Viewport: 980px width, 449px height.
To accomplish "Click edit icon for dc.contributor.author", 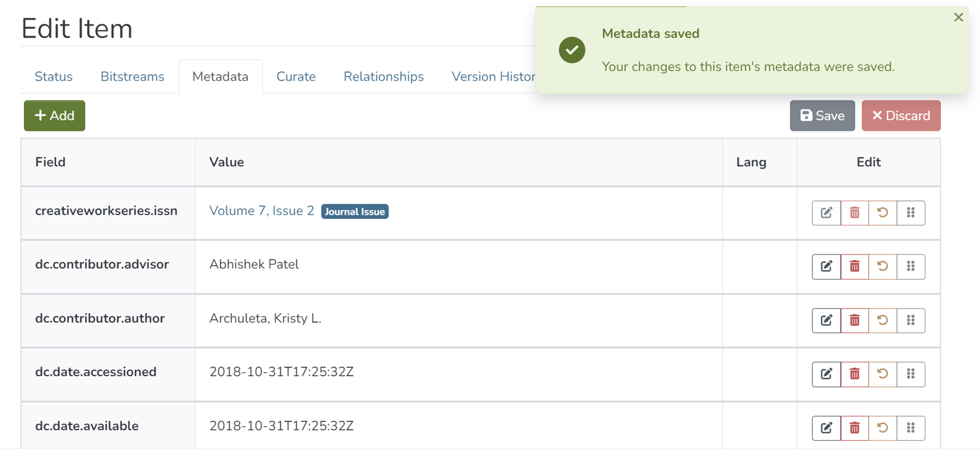I will pos(826,320).
